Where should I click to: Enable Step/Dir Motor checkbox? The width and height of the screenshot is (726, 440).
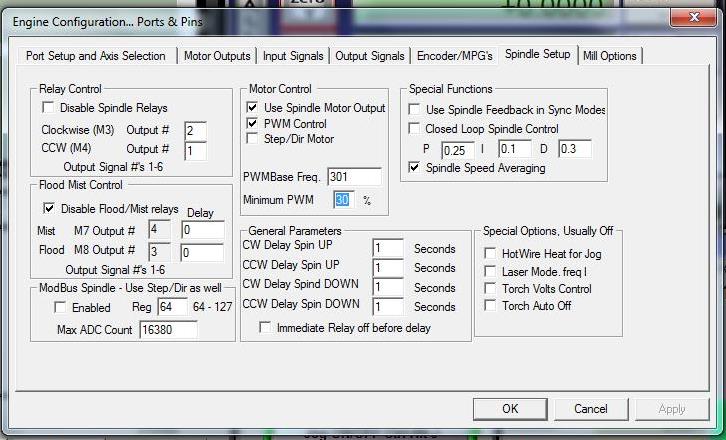(252, 140)
